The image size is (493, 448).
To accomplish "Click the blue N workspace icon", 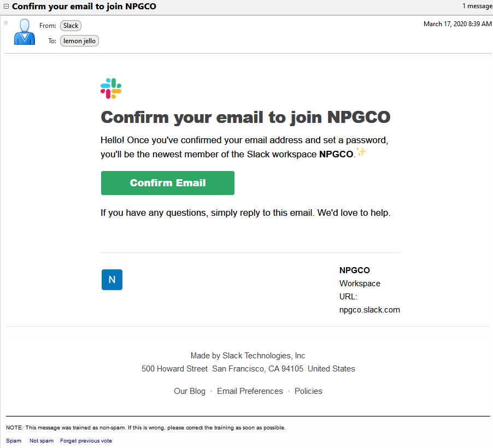I will pyautogui.click(x=112, y=280).
